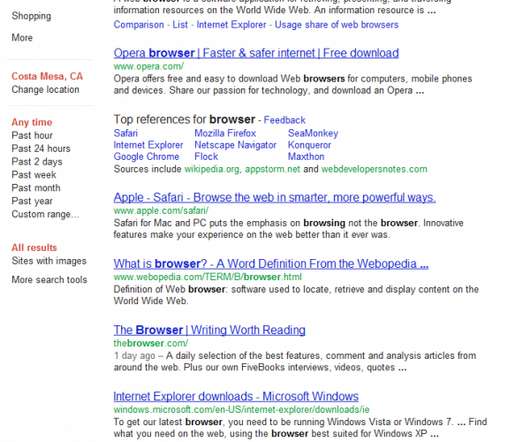Select the All results filter
The height and width of the screenshot is (442, 530).
tap(34, 247)
